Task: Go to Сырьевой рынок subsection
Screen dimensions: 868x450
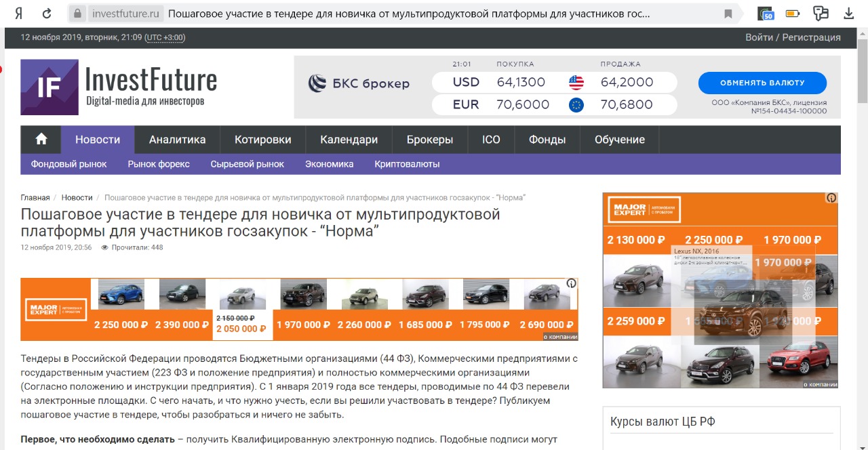Action: coord(248,164)
